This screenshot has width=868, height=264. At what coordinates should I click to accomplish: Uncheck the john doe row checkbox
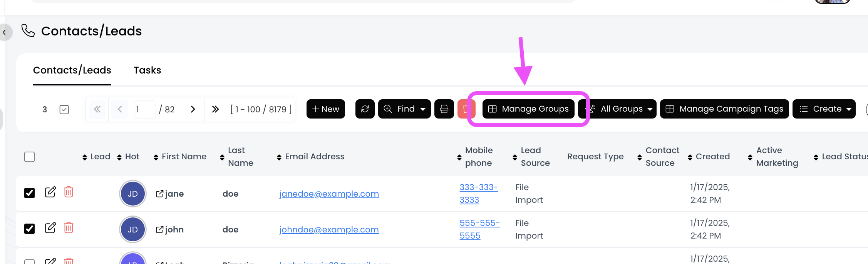click(30, 229)
